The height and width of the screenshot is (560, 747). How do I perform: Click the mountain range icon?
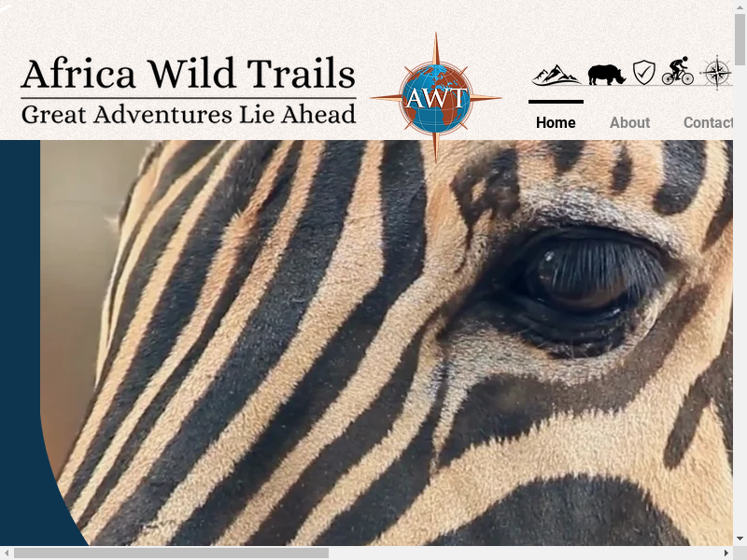[x=556, y=76]
